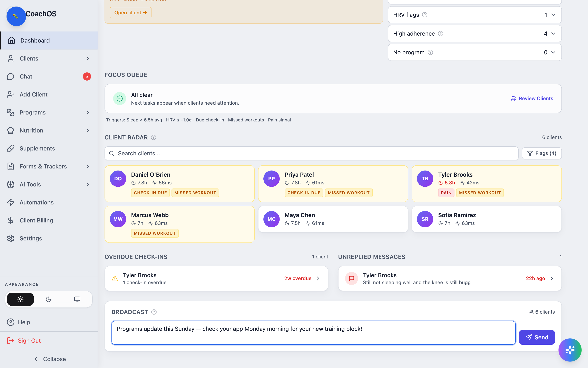Viewport: 588px width, 368px height.
Task: Open Daniel O'Brien's client card
Action: pos(179,184)
